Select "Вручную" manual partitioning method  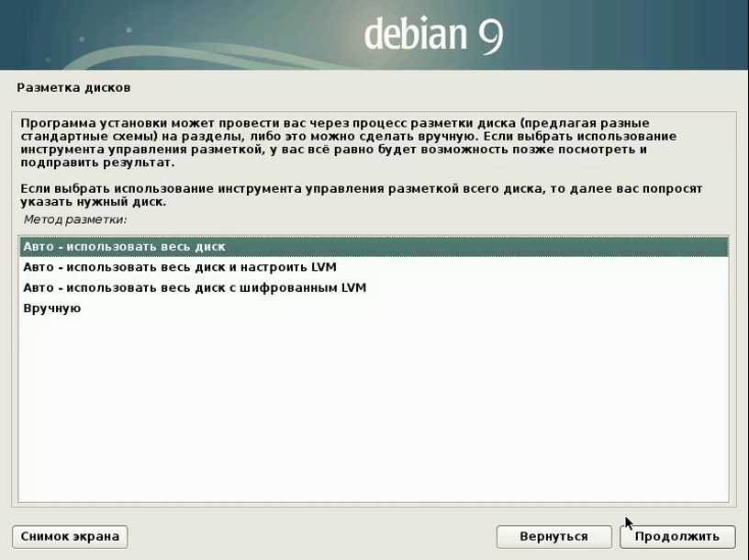[x=52, y=308]
